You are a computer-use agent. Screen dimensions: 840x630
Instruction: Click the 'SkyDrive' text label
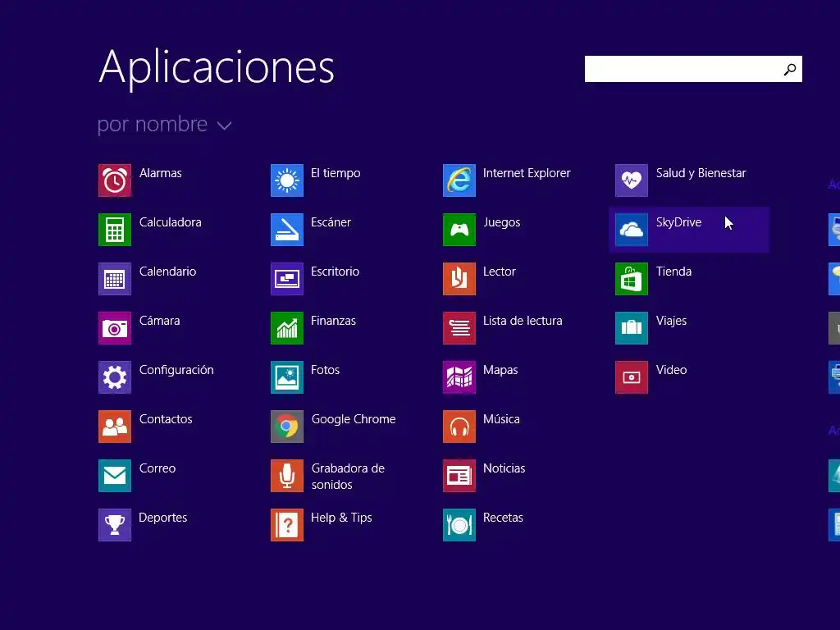[x=678, y=222]
